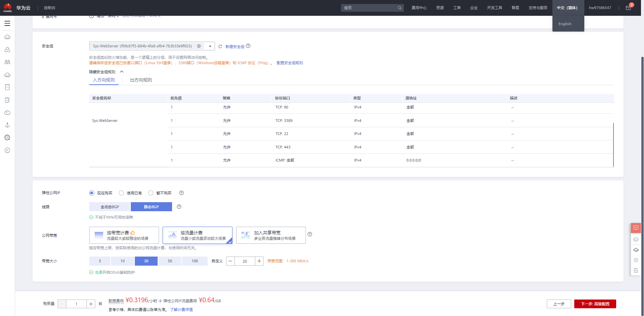Select the 按流量计费 billing card

tap(198, 235)
